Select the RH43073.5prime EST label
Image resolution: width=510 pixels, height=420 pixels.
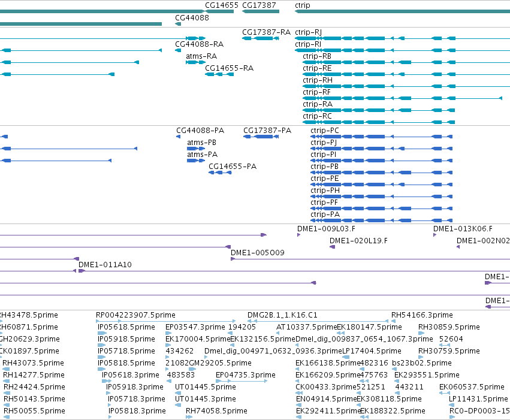click(x=33, y=364)
